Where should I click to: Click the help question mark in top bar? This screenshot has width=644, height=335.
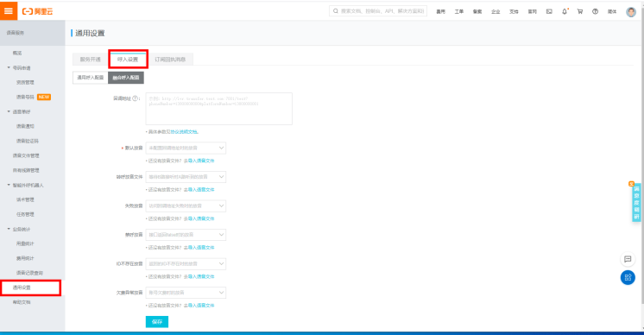pyautogui.click(x=595, y=11)
